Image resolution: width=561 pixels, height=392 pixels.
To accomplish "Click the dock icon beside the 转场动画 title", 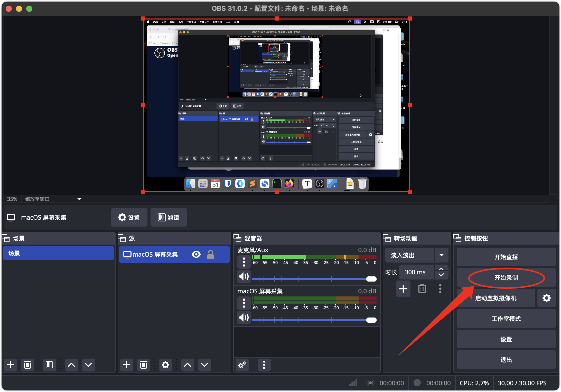I will click(387, 238).
